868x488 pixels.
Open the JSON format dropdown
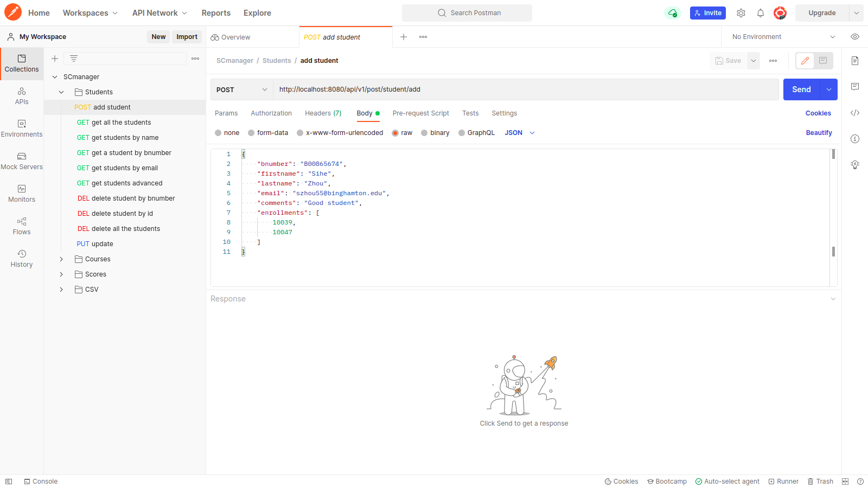click(x=520, y=133)
